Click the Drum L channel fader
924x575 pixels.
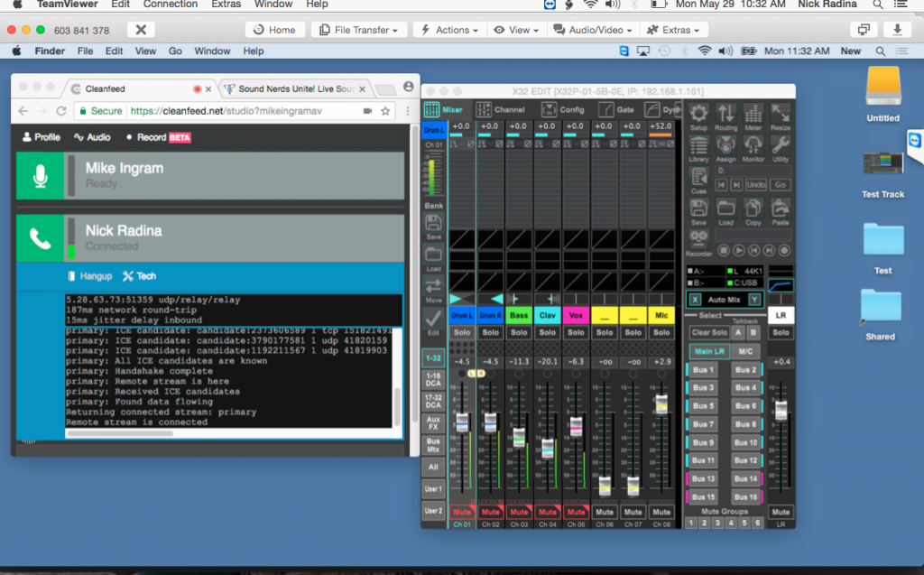tap(462, 422)
